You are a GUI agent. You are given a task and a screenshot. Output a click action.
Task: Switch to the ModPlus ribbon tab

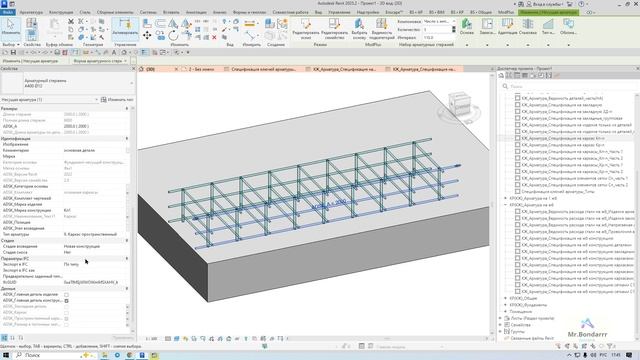tap(506, 13)
